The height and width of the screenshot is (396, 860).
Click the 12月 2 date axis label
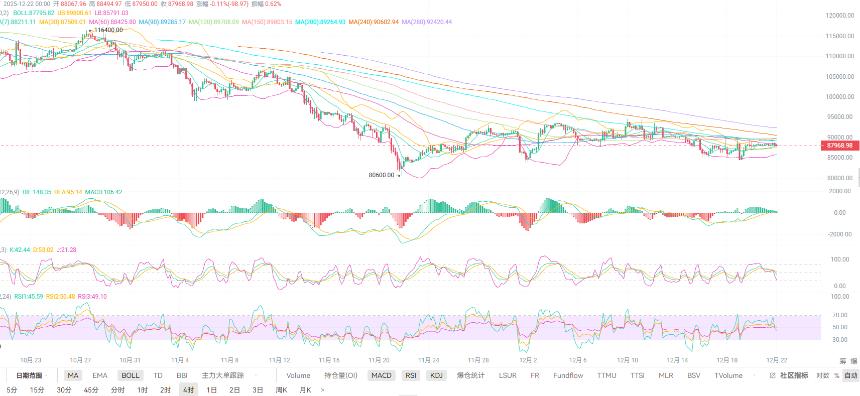528,360
